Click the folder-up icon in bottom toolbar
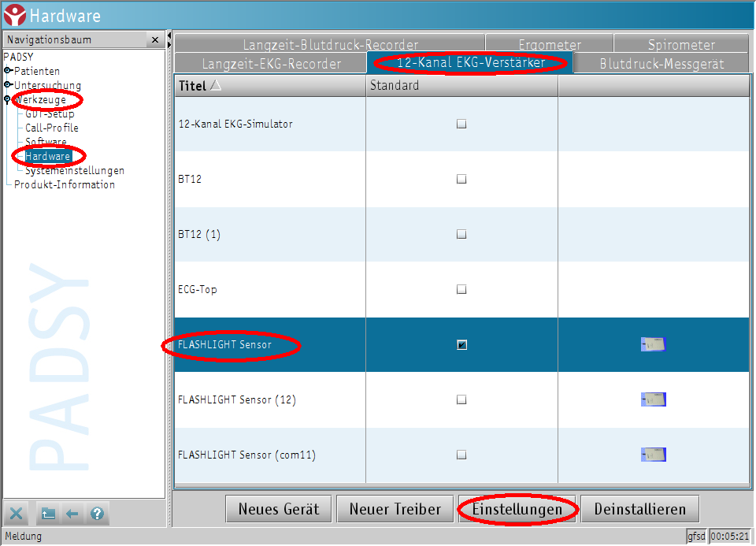Viewport: 756px width, 546px height. click(49, 514)
